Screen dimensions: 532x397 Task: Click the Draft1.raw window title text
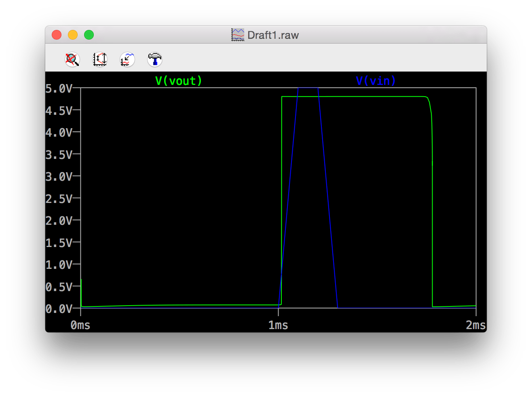[x=273, y=35]
